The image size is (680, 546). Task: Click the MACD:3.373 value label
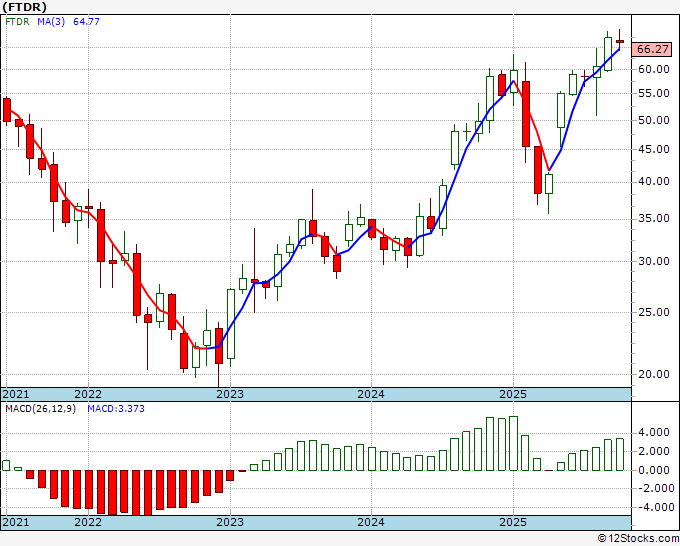tap(116, 409)
